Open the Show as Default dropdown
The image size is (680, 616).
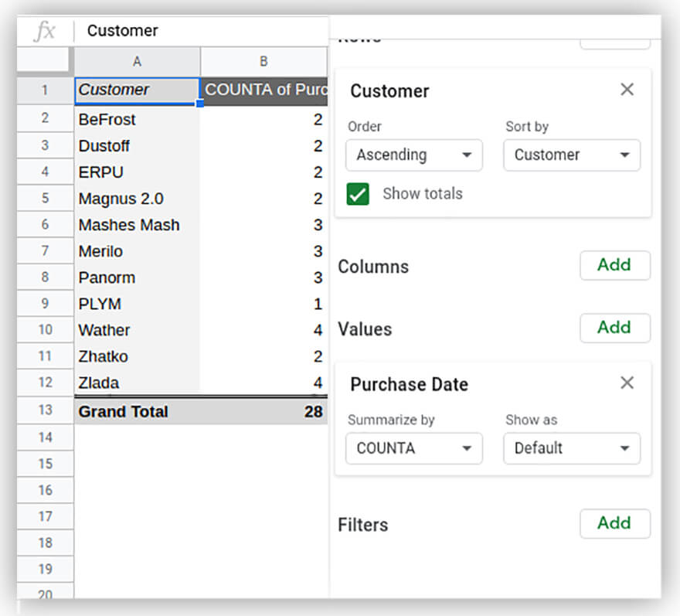571,448
